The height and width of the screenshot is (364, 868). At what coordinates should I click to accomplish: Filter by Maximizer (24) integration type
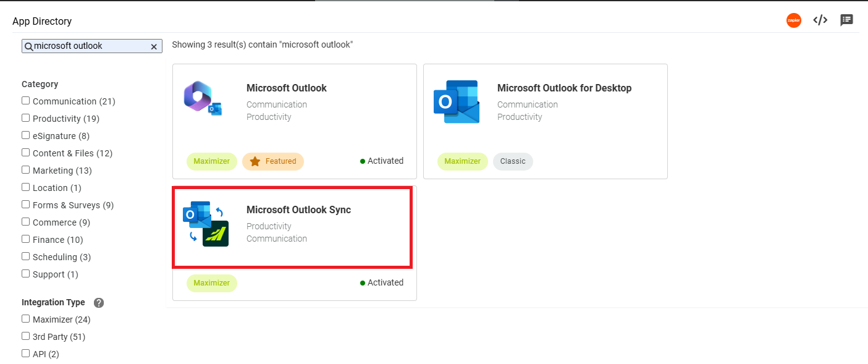[x=25, y=319]
